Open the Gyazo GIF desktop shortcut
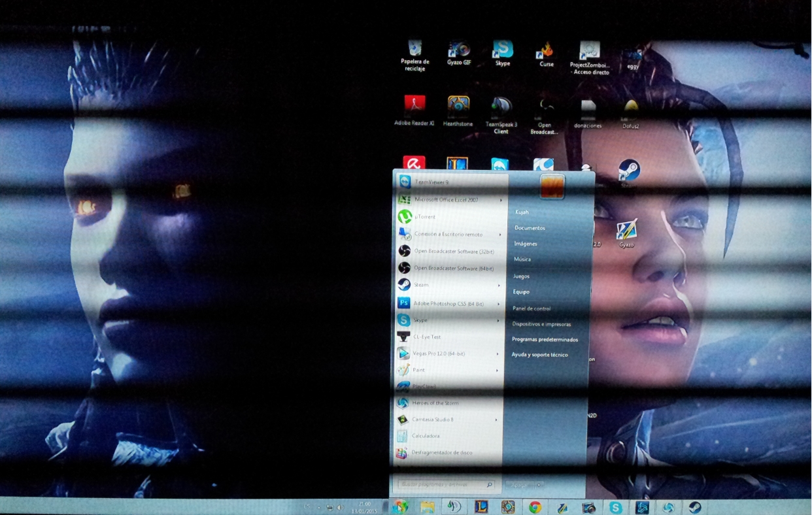Image resolution: width=812 pixels, height=515 pixels. coord(459,54)
